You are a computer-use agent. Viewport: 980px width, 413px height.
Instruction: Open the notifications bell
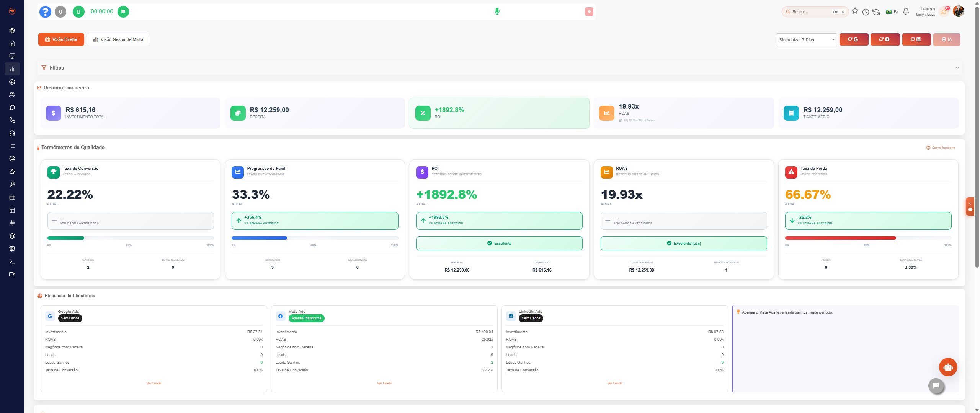[x=906, y=11]
